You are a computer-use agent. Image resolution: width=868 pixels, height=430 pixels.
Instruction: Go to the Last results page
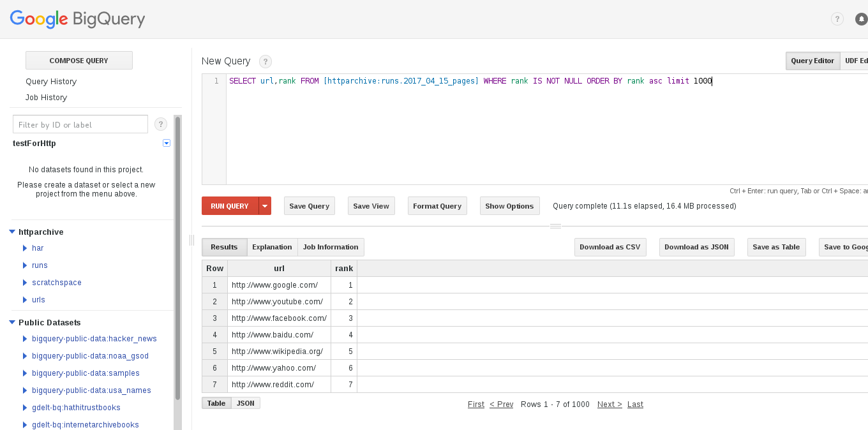point(635,404)
